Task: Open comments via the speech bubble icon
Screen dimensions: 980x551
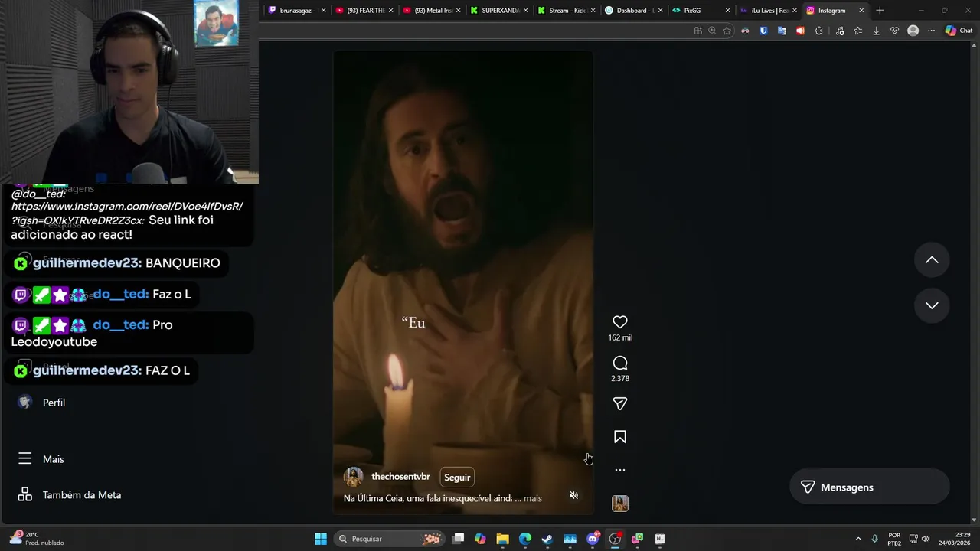Action: pos(620,363)
